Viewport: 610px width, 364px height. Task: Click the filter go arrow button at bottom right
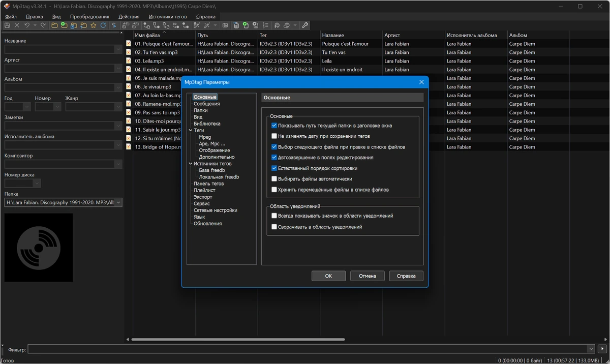click(x=603, y=349)
